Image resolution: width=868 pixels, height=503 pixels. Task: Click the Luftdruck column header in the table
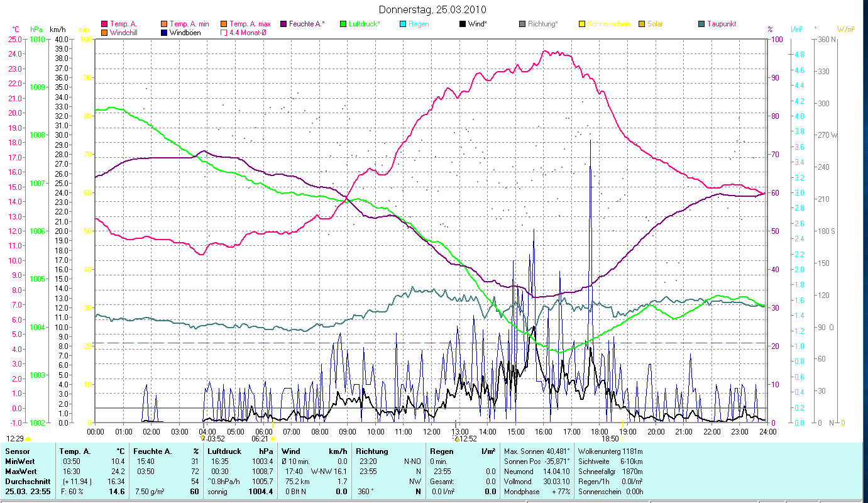tap(225, 451)
